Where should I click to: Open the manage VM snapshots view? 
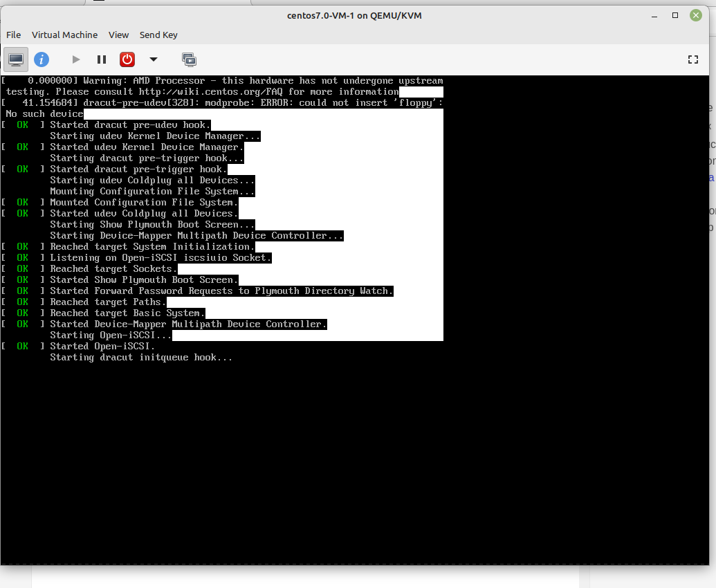[189, 59]
